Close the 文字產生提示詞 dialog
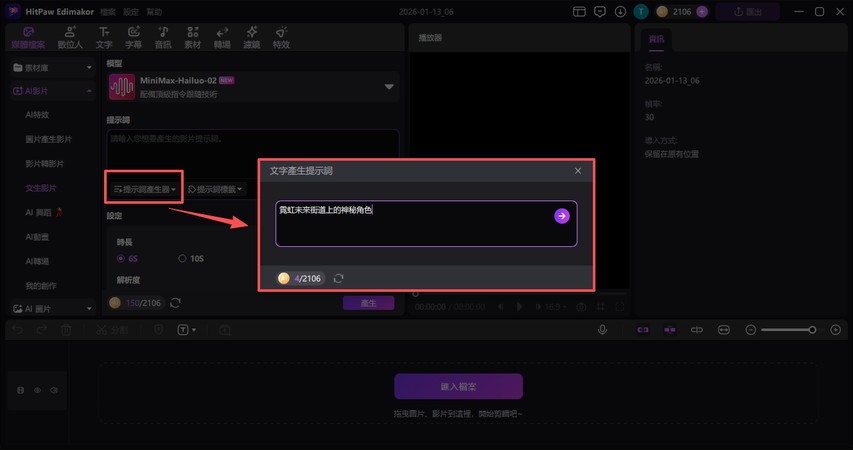 pyautogui.click(x=578, y=171)
